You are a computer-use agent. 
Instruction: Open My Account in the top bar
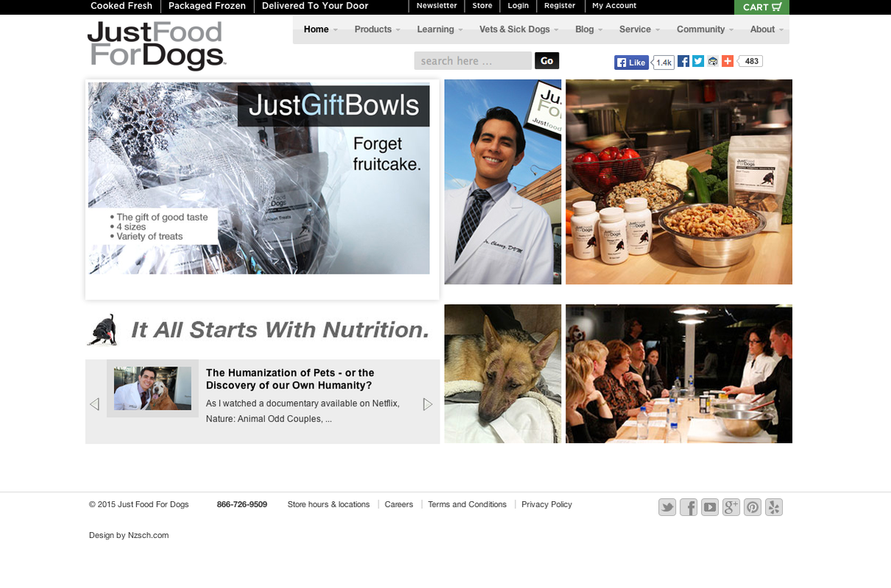coord(614,6)
